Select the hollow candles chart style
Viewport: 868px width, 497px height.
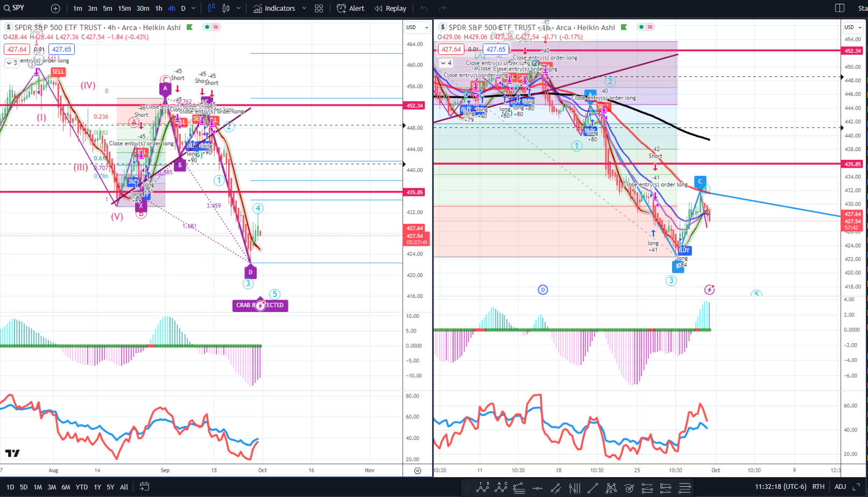tap(226, 8)
